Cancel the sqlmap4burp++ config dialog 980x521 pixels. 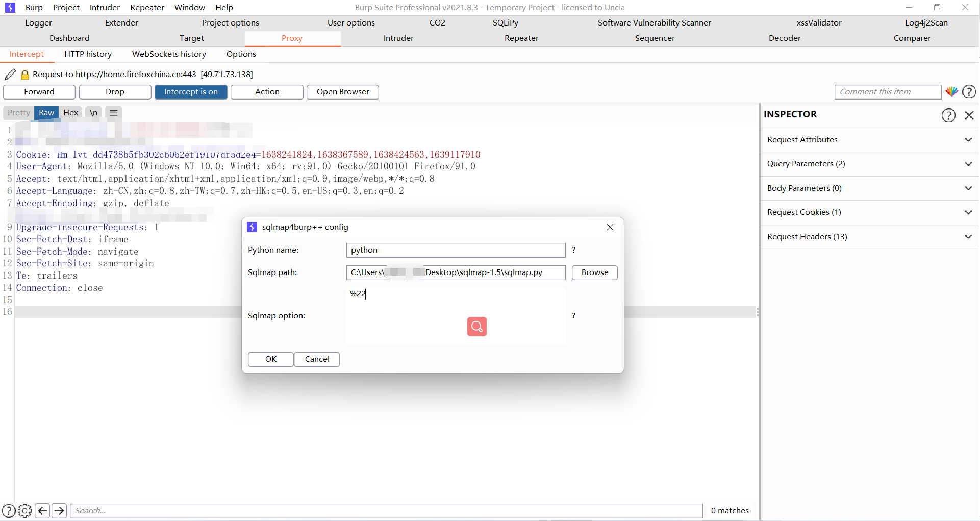[317, 359]
